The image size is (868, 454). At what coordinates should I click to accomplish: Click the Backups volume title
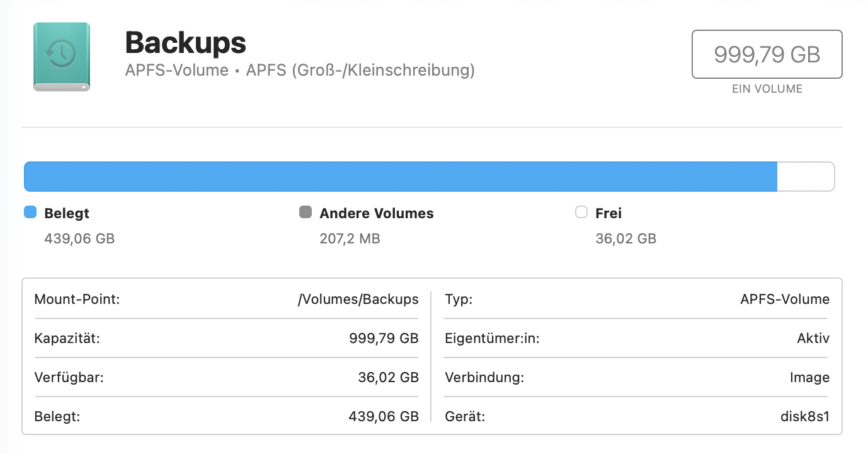[185, 43]
